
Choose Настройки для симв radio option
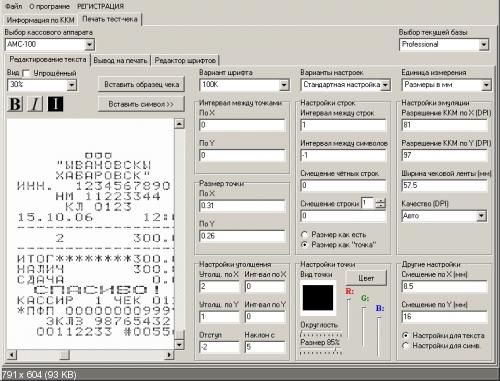(405, 346)
